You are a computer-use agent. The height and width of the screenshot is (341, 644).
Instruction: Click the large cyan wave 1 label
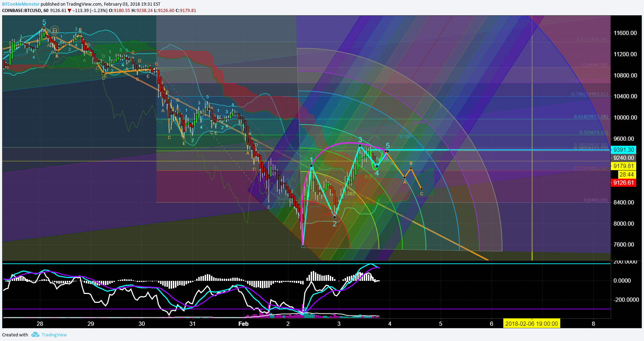(x=311, y=160)
